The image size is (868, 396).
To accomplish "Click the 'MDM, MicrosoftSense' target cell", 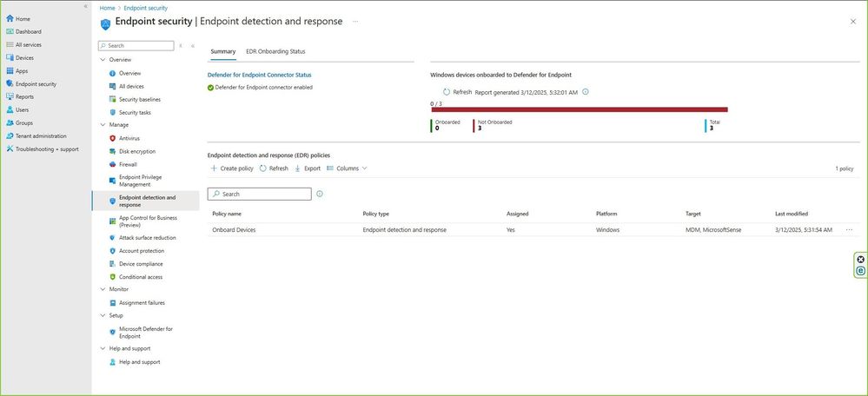I will click(713, 229).
